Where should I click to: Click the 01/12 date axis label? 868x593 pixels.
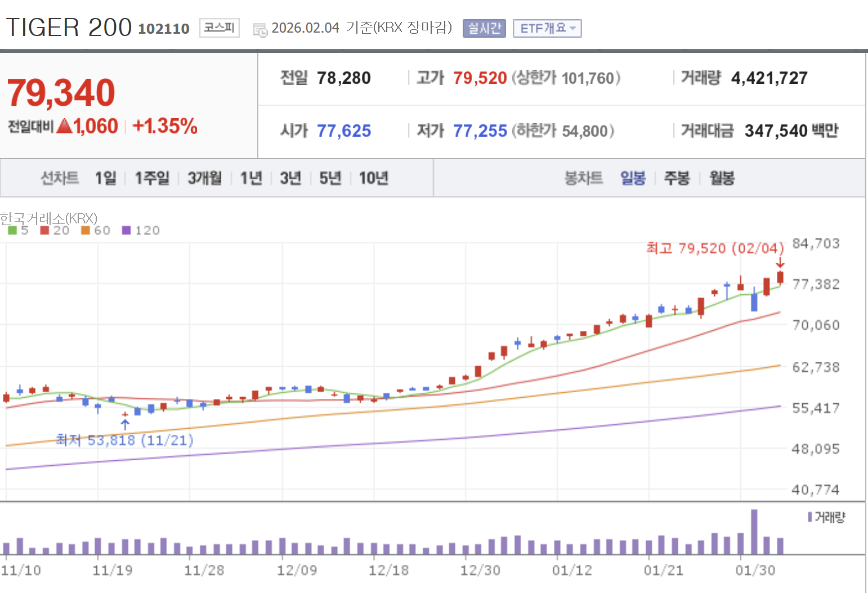572,570
